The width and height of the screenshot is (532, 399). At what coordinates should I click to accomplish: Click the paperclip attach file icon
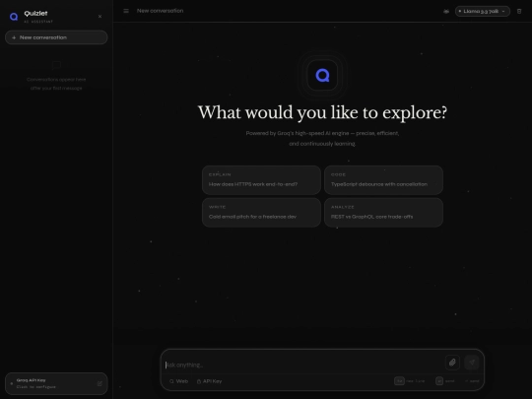[x=452, y=363]
